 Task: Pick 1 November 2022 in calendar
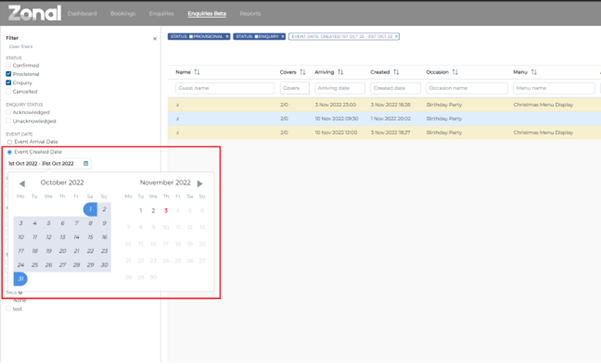tap(141, 210)
